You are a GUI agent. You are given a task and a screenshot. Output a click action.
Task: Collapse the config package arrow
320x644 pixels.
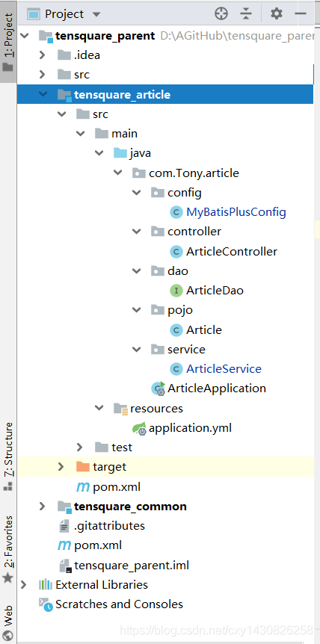tap(136, 192)
